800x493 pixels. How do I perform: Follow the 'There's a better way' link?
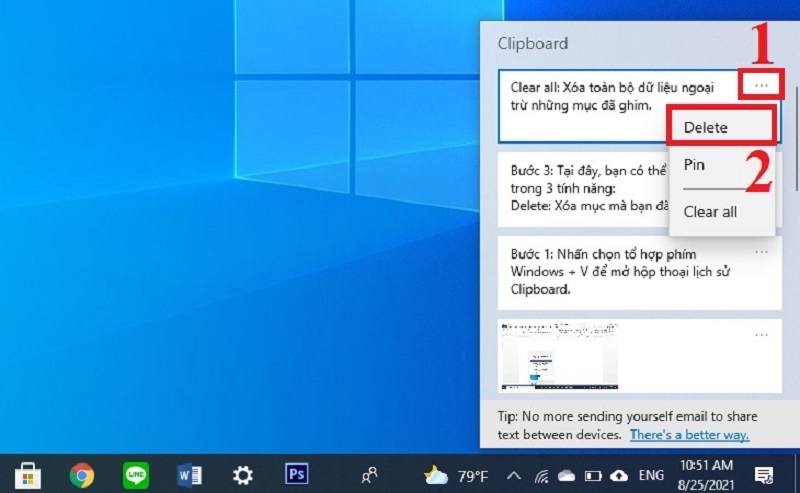pyautogui.click(x=689, y=435)
